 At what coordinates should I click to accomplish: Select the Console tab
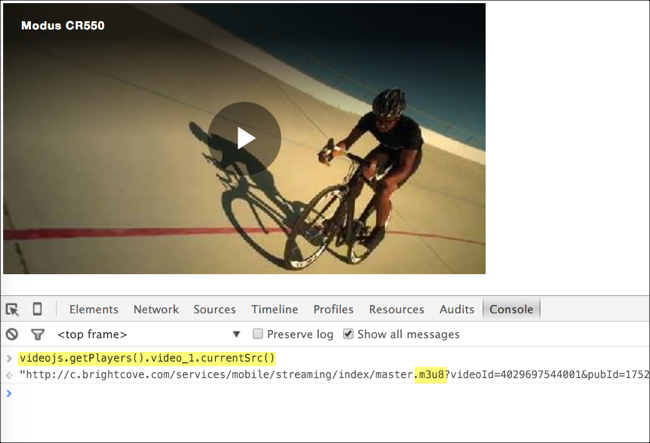[x=511, y=309]
